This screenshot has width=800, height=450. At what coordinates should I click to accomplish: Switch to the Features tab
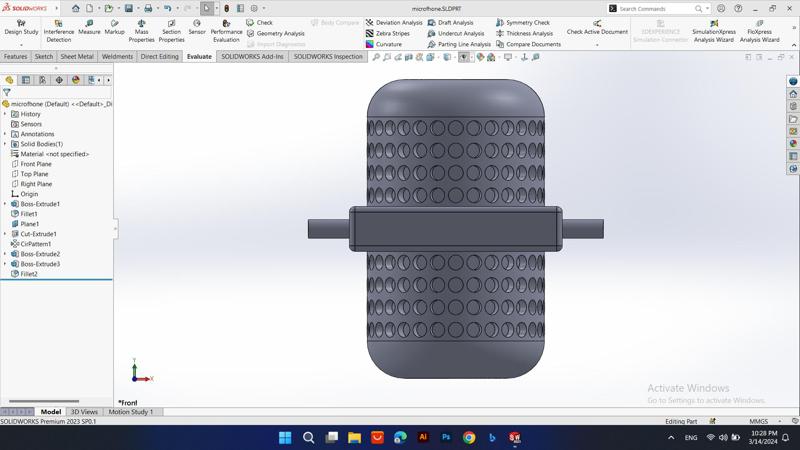point(15,57)
